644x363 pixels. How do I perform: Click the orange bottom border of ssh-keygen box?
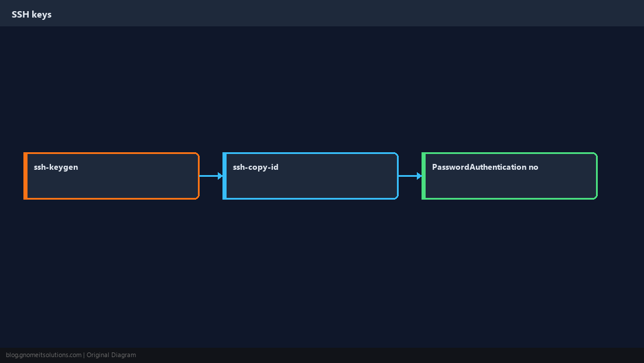tap(111, 198)
